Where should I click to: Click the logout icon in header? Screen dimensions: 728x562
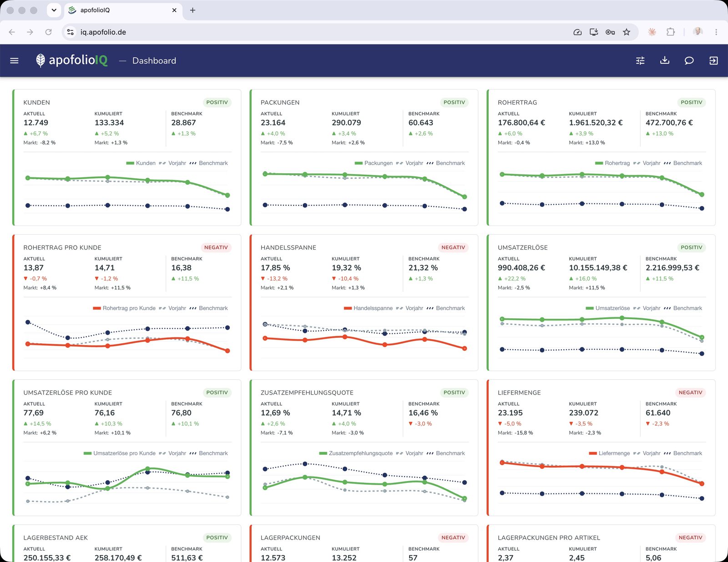point(713,60)
